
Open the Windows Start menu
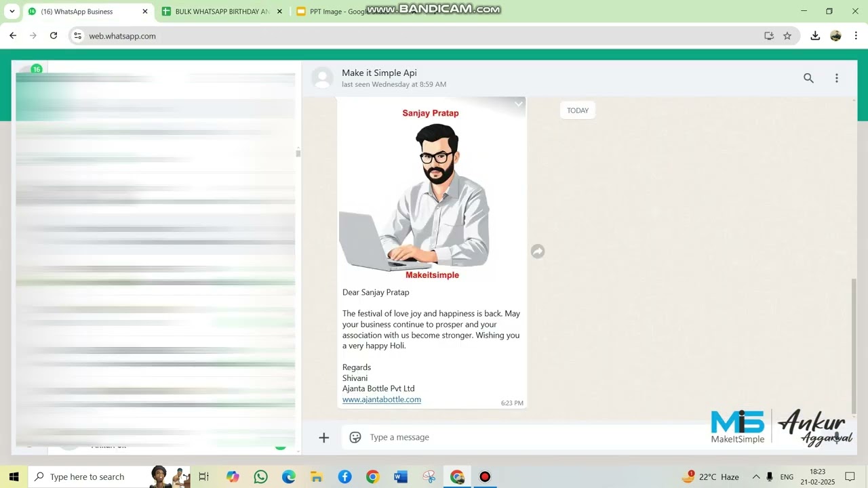coord(14,476)
